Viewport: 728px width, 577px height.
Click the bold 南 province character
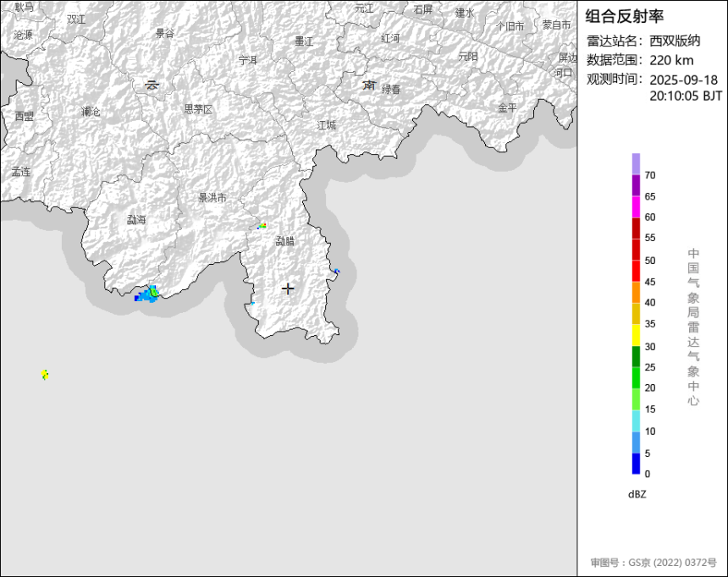(x=369, y=85)
